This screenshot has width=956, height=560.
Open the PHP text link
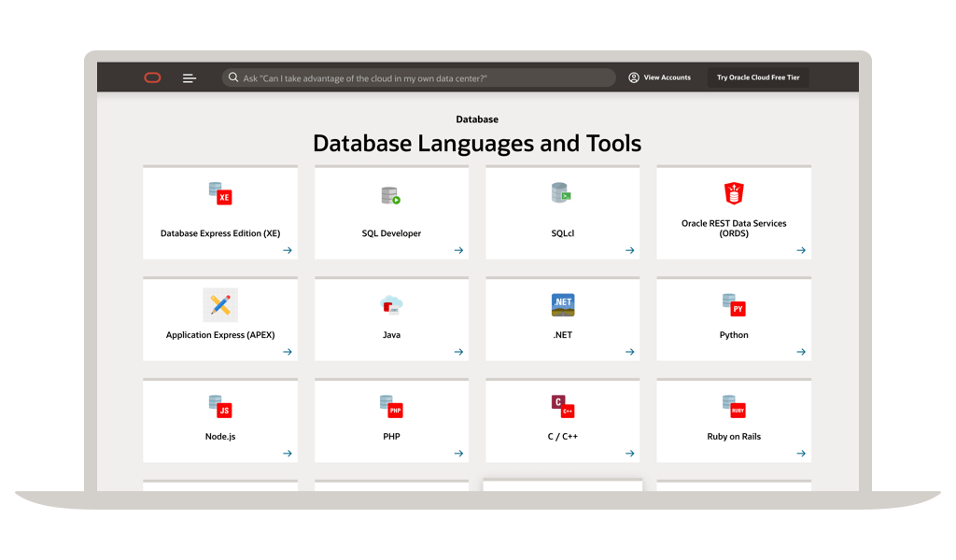pyautogui.click(x=391, y=436)
